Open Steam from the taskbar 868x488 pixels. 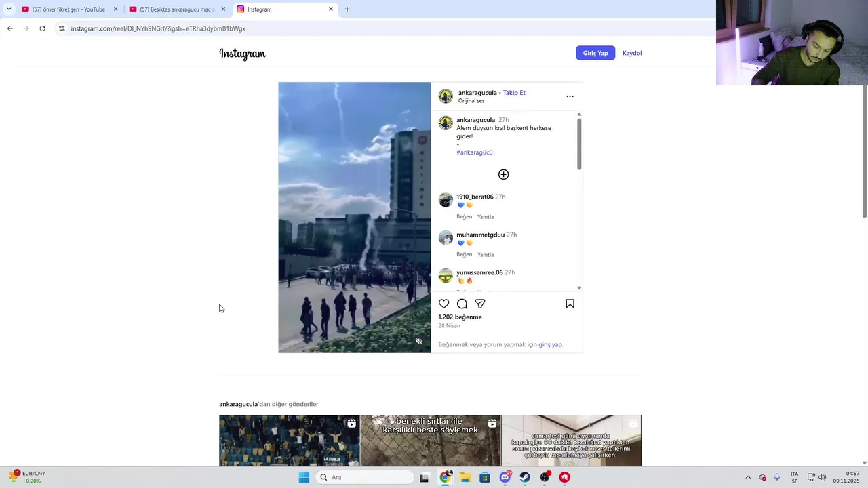coord(525,477)
